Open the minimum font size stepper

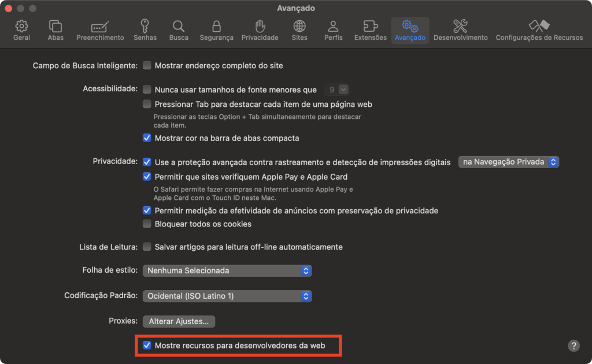pos(337,90)
